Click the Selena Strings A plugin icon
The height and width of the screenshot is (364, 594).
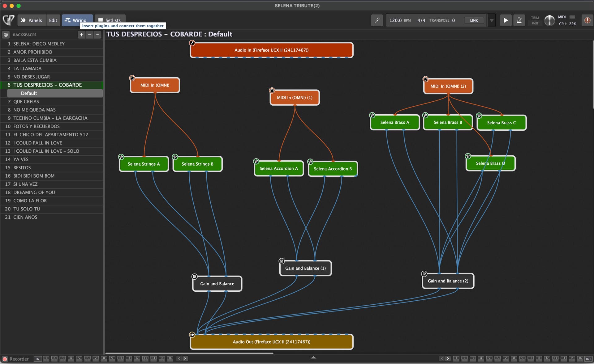point(121,157)
